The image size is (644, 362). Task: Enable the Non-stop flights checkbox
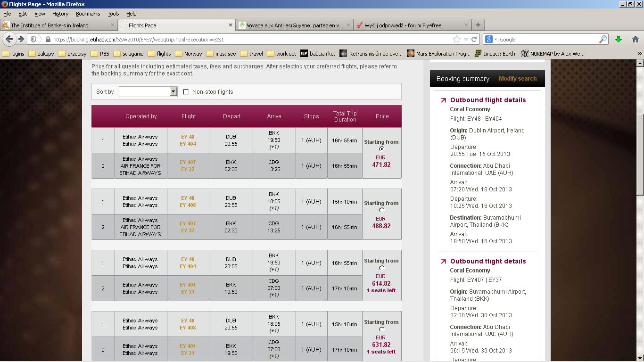[186, 92]
